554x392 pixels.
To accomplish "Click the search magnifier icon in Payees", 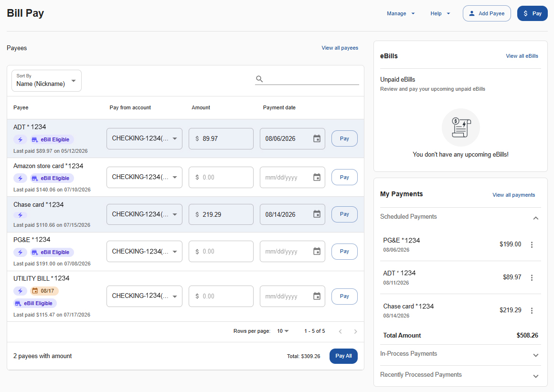I will [x=259, y=79].
